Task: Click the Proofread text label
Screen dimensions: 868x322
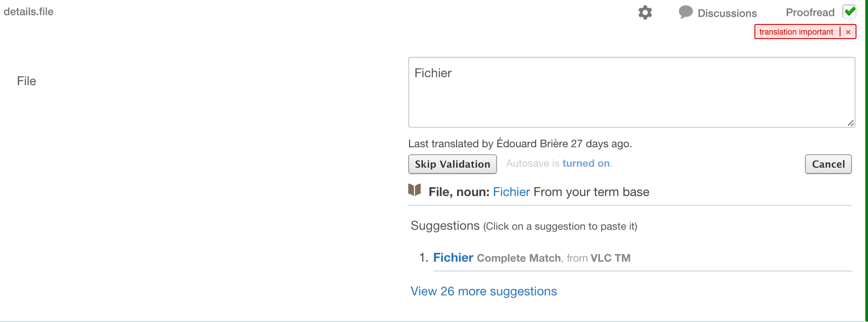Action: click(810, 12)
